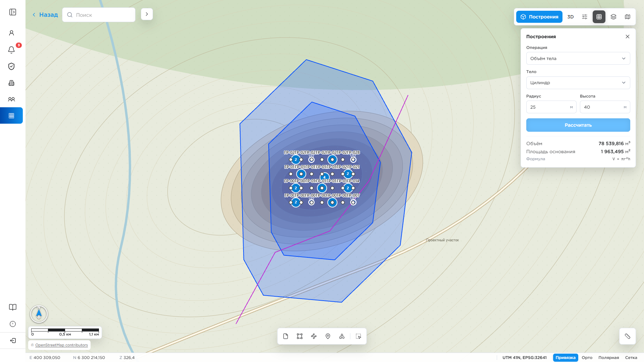This screenshot has width=644, height=362.
Task: Collapse the left sidebar panel icon
Action: click(x=13, y=12)
